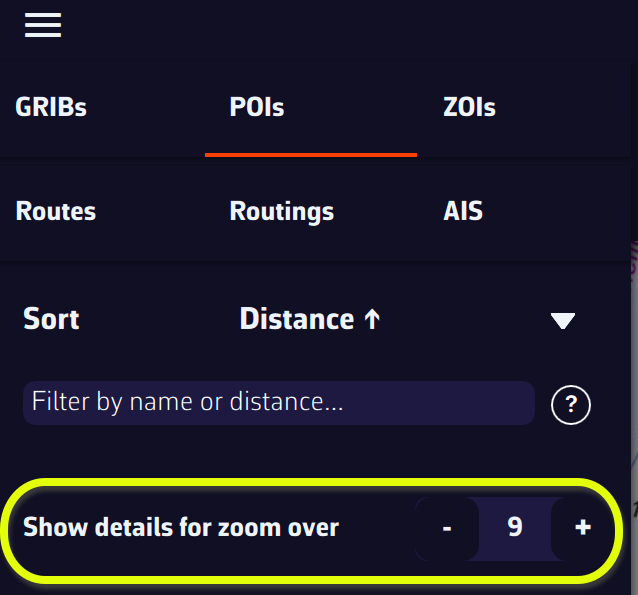Click the Sort label
638x595 pixels.
(x=51, y=319)
